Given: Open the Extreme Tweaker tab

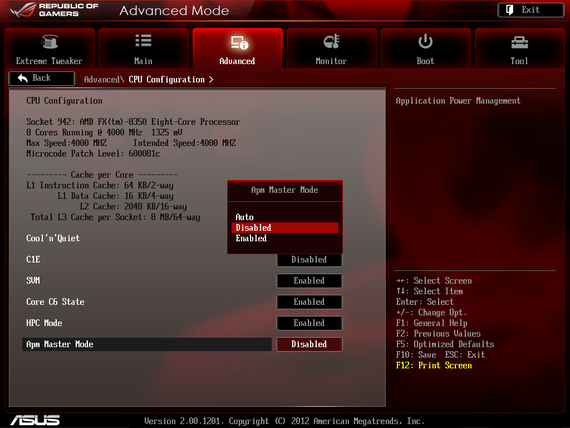Looking at the screenshot, I should click(x=49, y=48).
